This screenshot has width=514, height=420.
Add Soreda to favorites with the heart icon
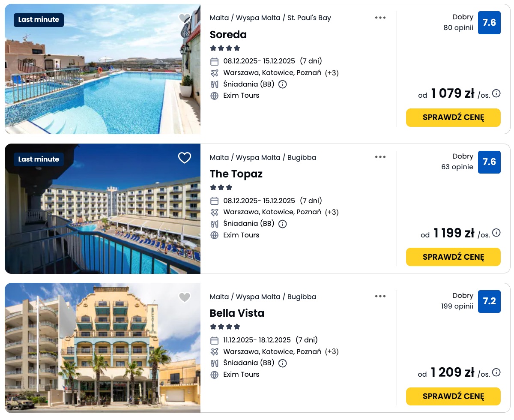pos(185,18)
